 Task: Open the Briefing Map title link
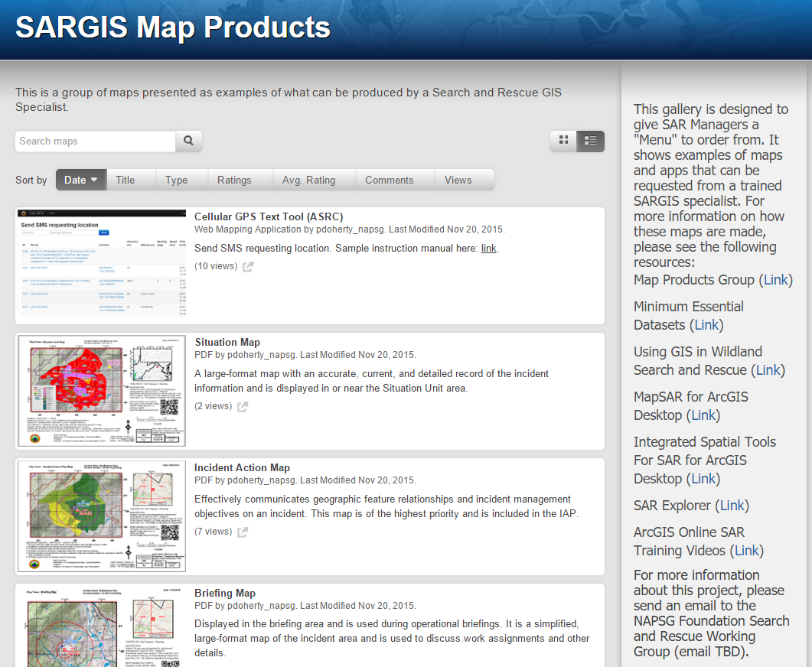[225, 593]
